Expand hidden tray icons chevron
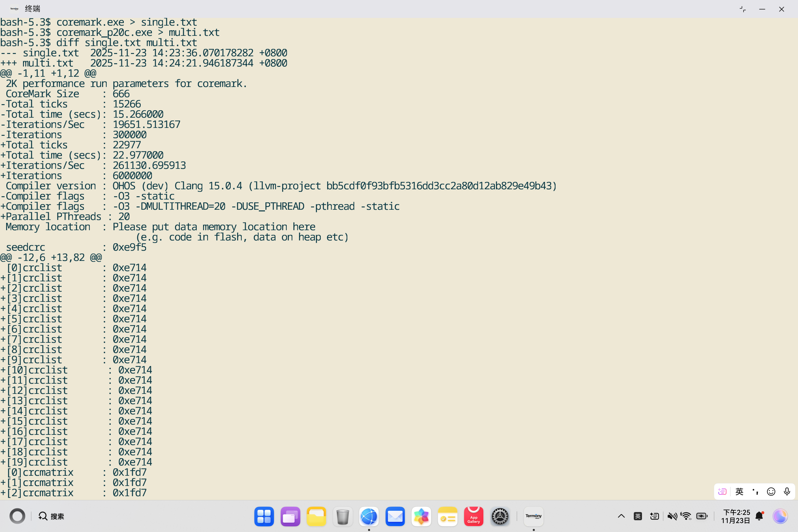 pos(621,516)
